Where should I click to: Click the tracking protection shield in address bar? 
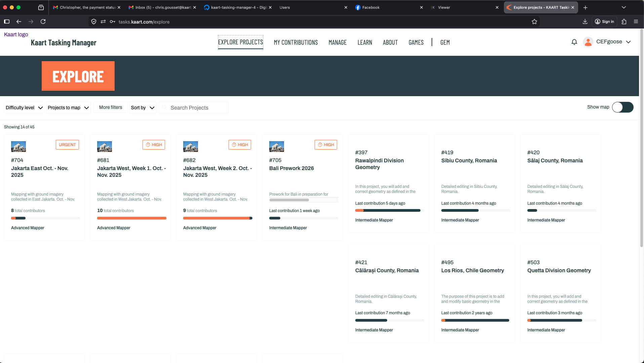[94, 22]
